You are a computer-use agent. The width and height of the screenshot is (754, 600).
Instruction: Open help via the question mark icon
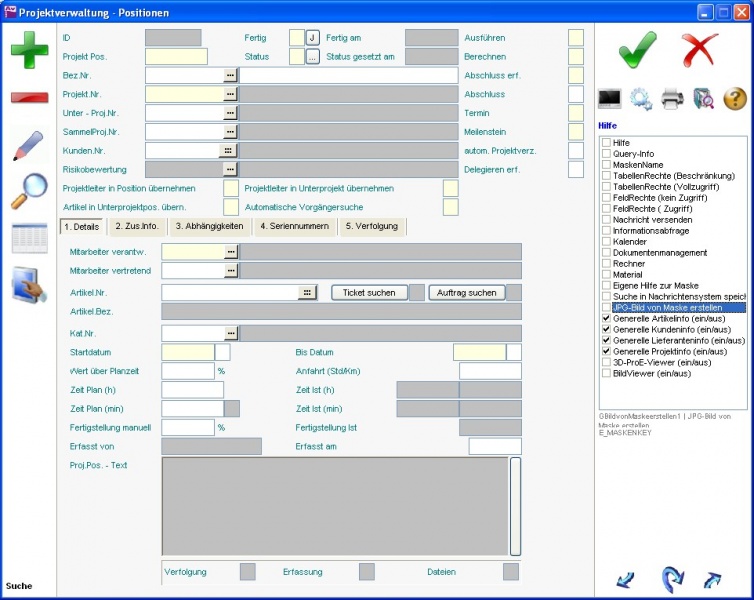(x=735, y=98)
